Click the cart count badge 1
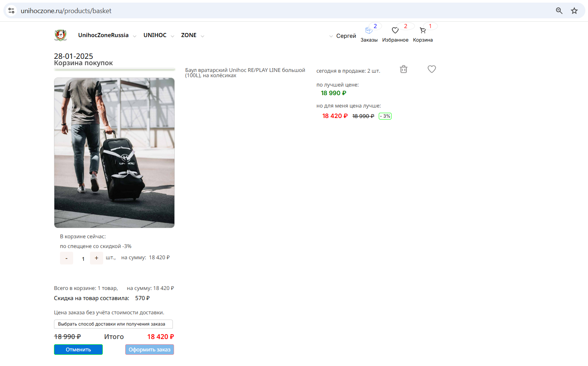Viewport: 588px width, 366px height. pos(430,26)
